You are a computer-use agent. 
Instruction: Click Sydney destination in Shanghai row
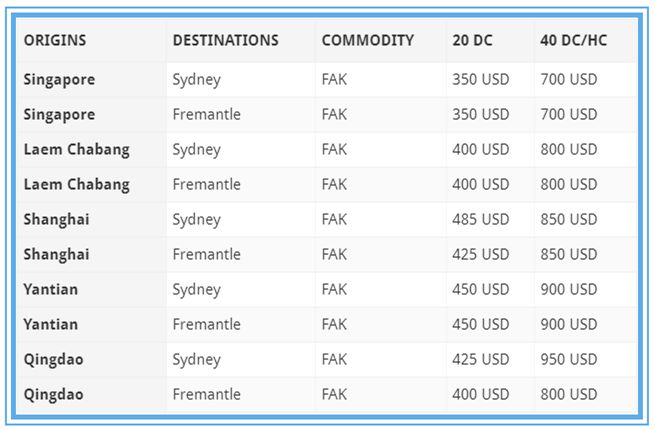tap(196, 219)
